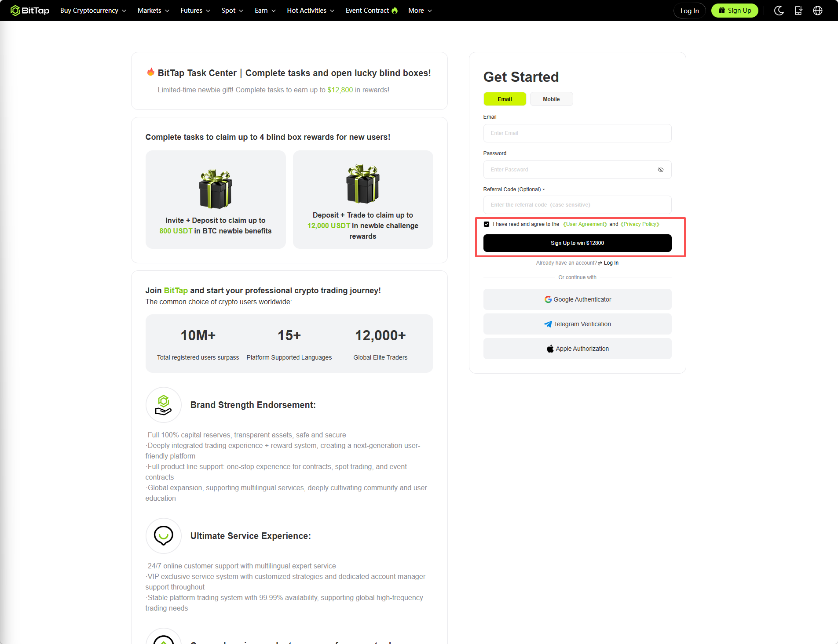Click the $12,800 rewards amount
Viewport: 838px width, 644px height.
pos(340,90)
